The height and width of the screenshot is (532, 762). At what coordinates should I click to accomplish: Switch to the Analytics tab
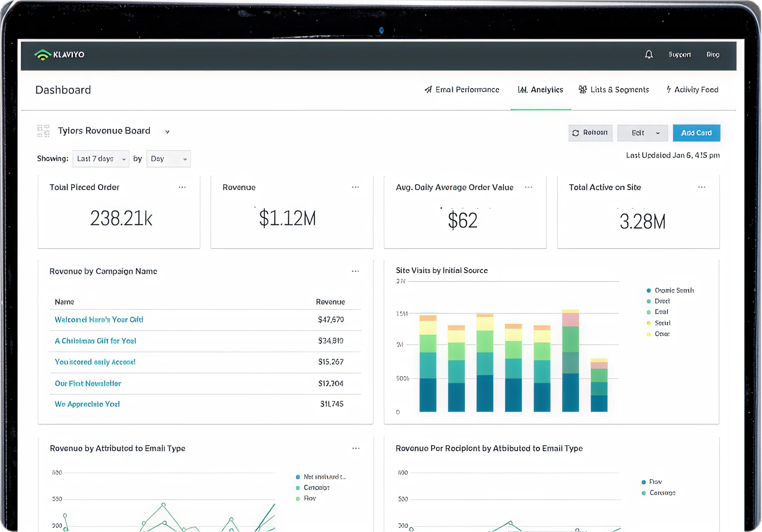(546, 90)
